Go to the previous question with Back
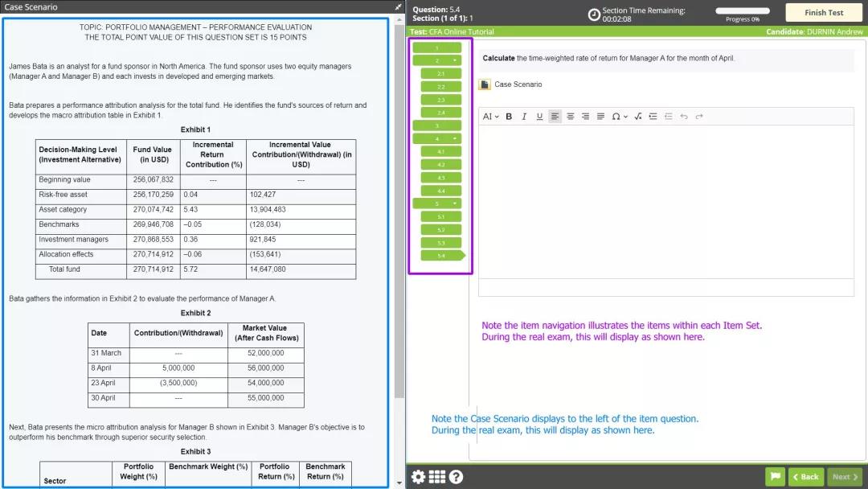 [805, 477]
